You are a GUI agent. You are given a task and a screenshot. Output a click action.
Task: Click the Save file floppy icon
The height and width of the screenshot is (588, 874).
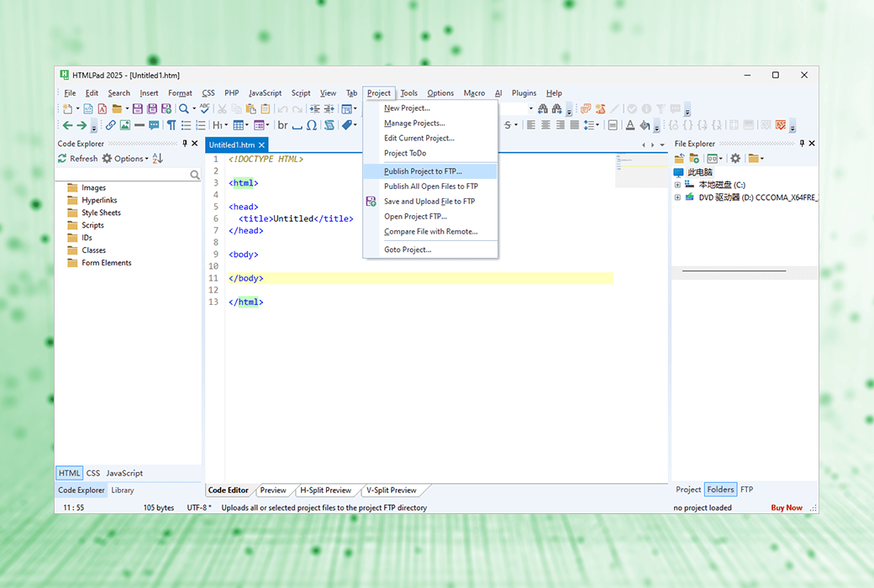[137, 108]
